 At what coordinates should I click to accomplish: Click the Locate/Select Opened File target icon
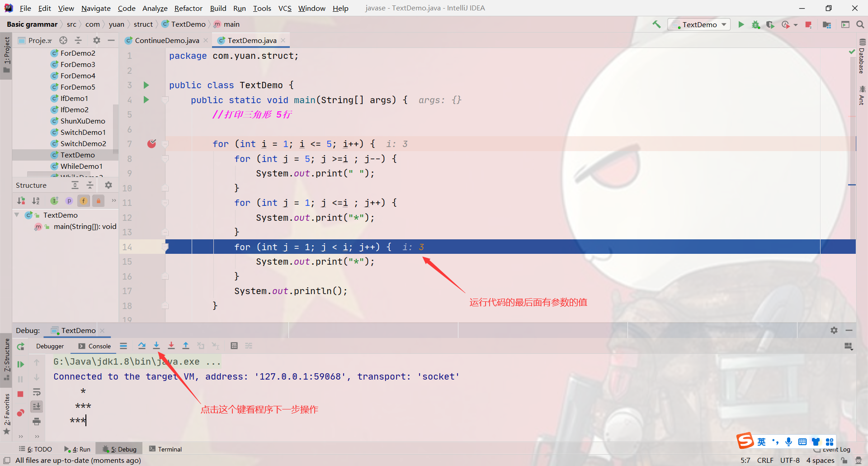pos(63,40)
